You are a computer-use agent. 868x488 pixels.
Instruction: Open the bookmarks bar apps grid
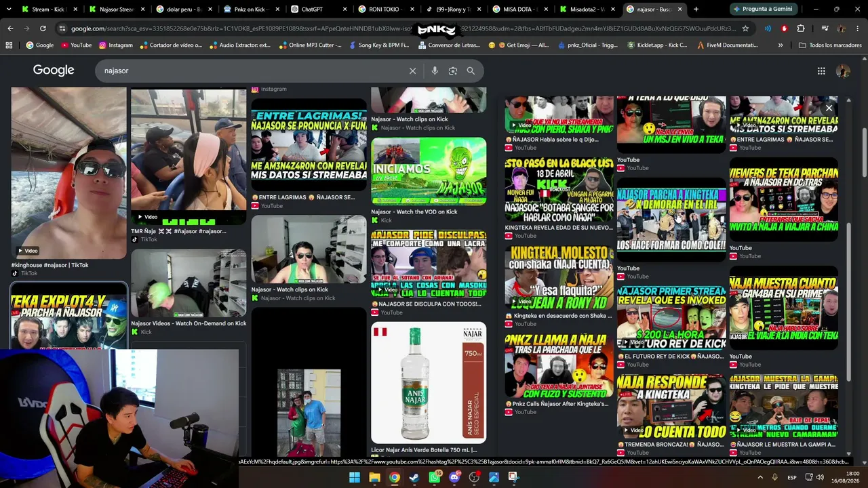point(9,45)
